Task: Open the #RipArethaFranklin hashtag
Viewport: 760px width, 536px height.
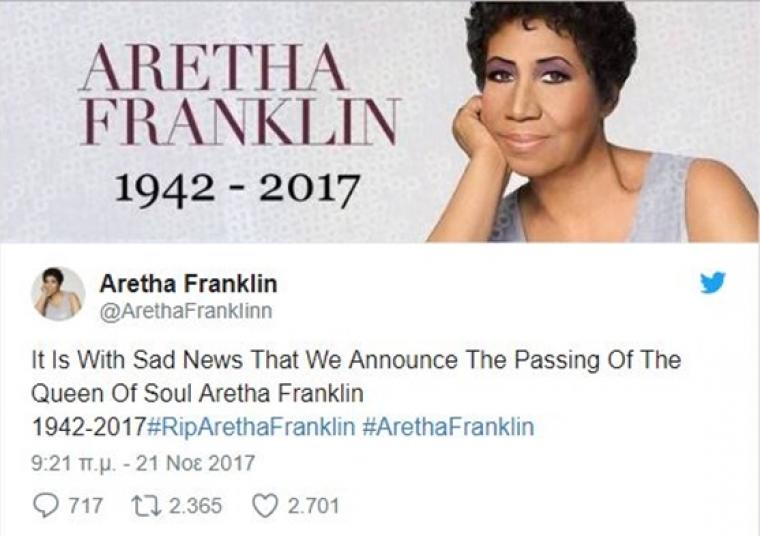Action: pos(250,427)
